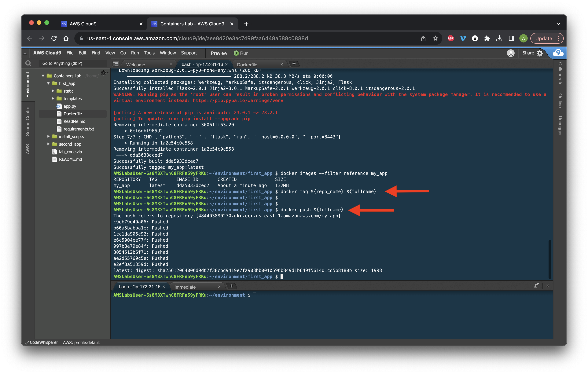Collapse the Containers Lab root folder
The image size is (588, 374).
pyautogui.click(x=43, y=76)
